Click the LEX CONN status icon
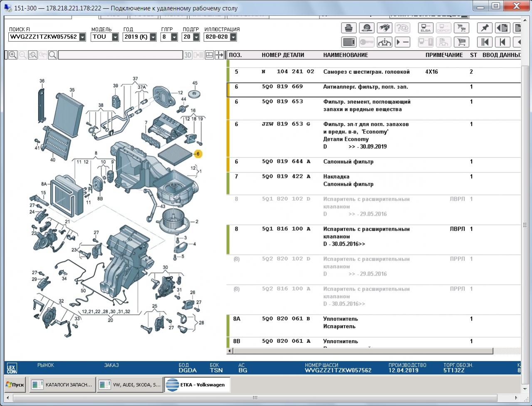This screenshot has width=532, height=406. (x=12, y=368)
